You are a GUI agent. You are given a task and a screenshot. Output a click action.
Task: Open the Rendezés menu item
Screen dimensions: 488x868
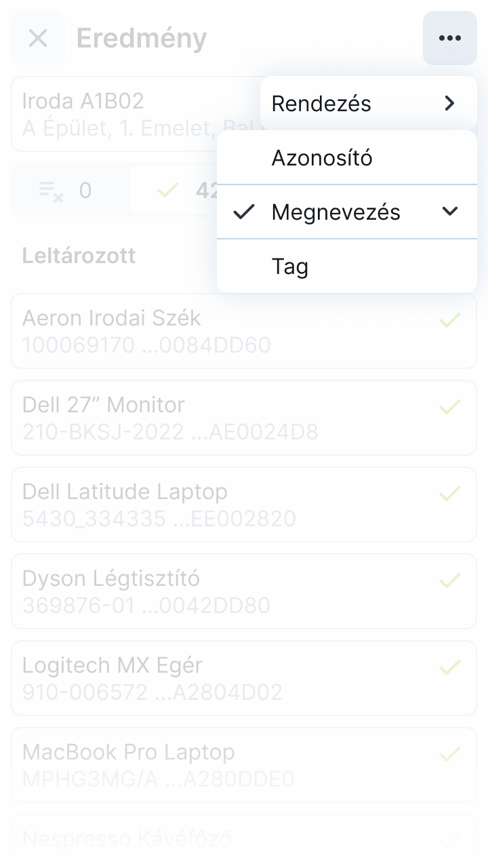point(321,103)
